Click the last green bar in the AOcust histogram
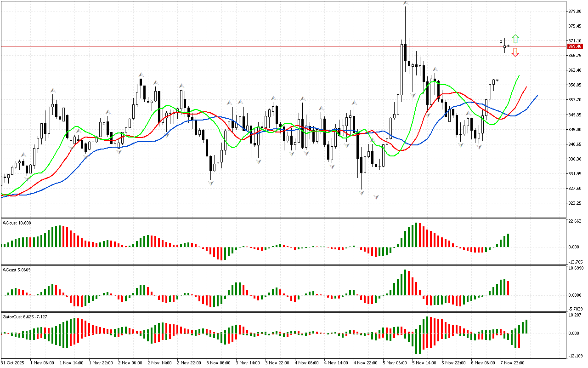This screenshot has width=588, height=368. coord(508,240)
